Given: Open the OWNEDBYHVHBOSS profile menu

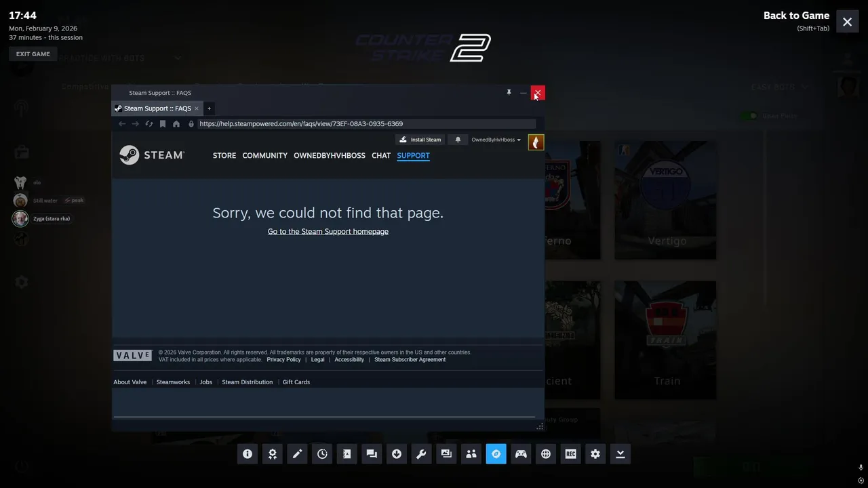Looking at the screenshot, I should [330, 155].
